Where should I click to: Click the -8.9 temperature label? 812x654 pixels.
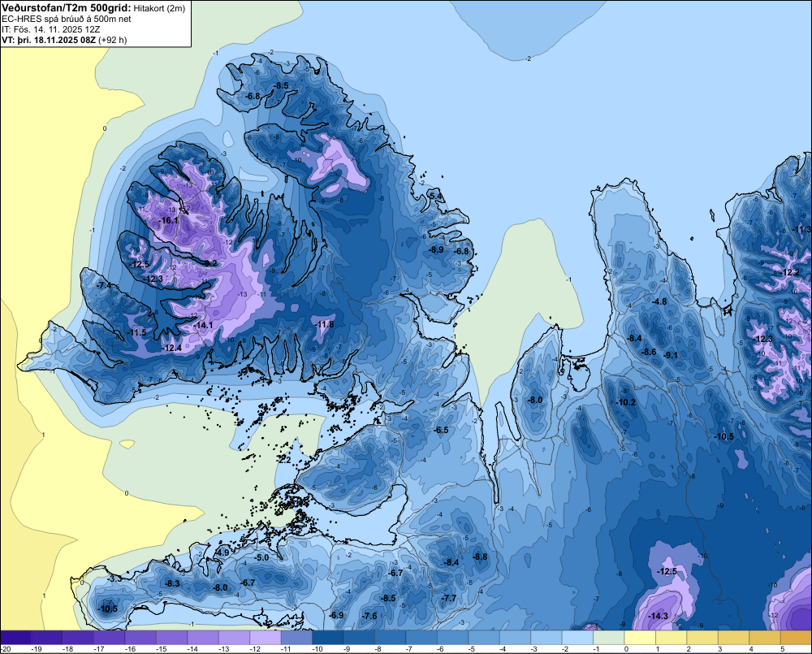[x=436, y=249]
